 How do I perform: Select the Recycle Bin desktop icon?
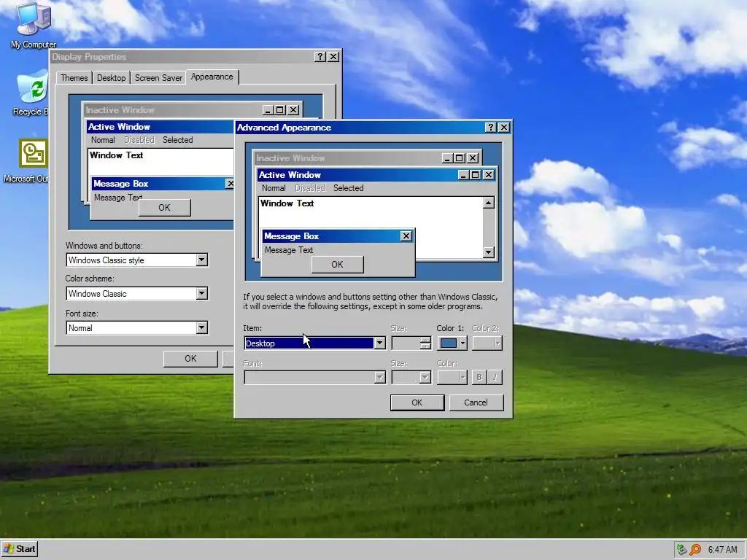coord(31,93)
